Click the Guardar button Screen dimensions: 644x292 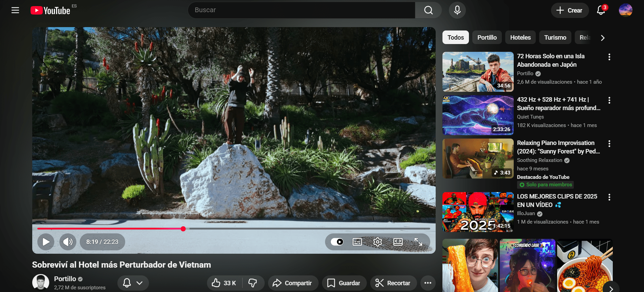coord(344,283)
